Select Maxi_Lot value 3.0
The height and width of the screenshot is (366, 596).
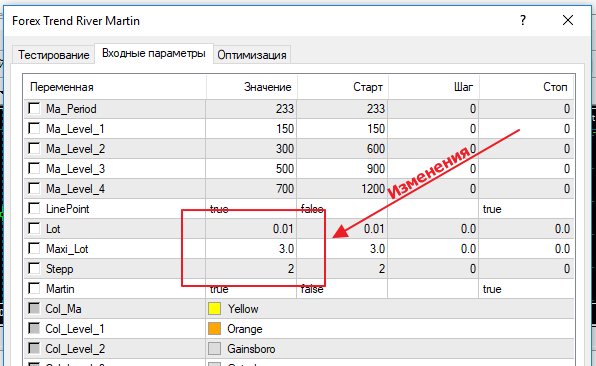click(251, 249)
